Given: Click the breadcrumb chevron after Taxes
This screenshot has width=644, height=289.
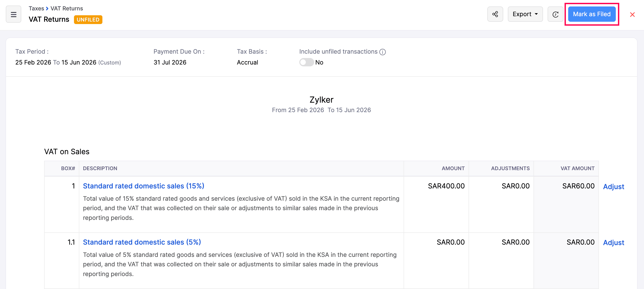Looking at the screenshot, I should (47, 9).
